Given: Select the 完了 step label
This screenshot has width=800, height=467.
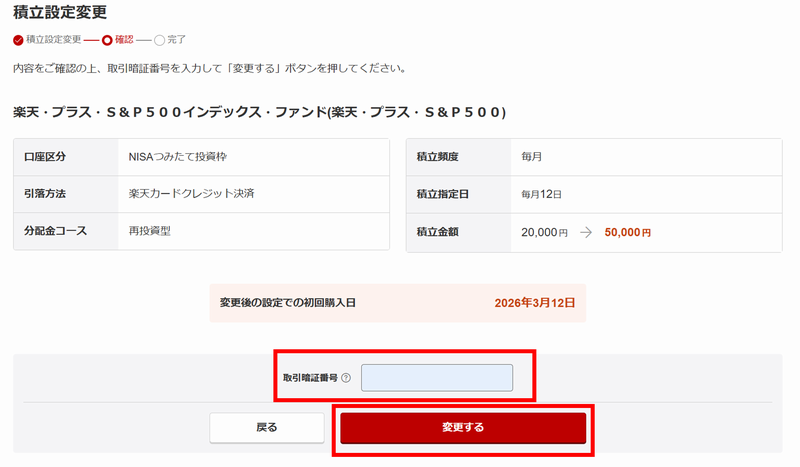Looking at the screenshot, I should (x=176, y=40).
